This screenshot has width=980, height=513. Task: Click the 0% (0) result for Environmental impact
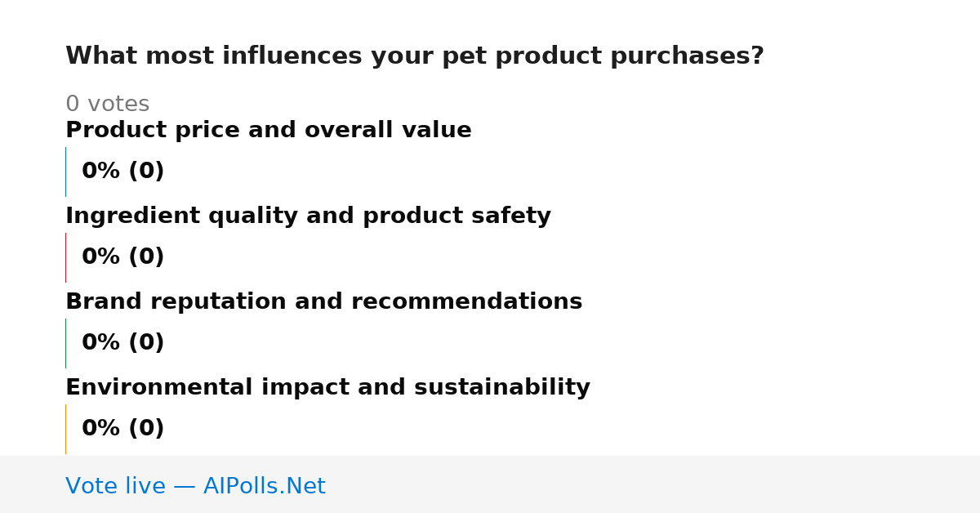coord(122,429)
